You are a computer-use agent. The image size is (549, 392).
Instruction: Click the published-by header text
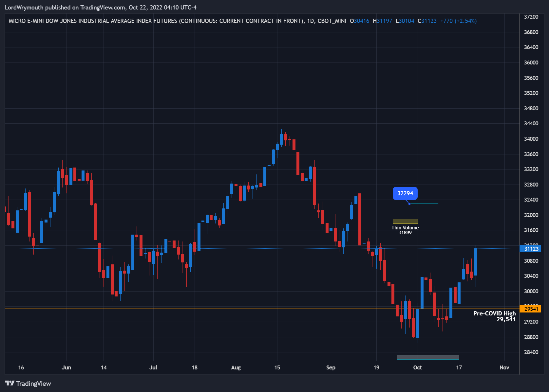coord(101,7)
